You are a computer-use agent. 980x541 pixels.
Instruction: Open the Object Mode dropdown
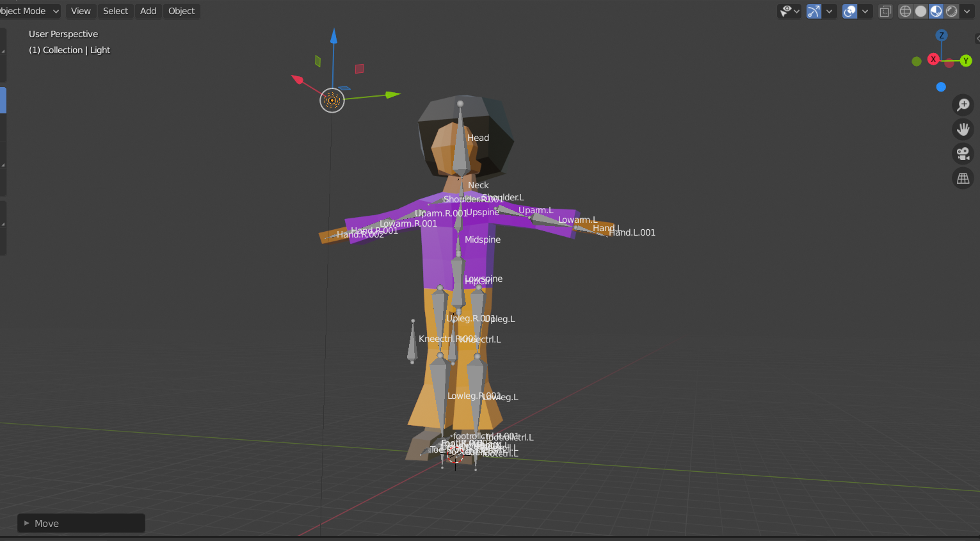point(29,11)
